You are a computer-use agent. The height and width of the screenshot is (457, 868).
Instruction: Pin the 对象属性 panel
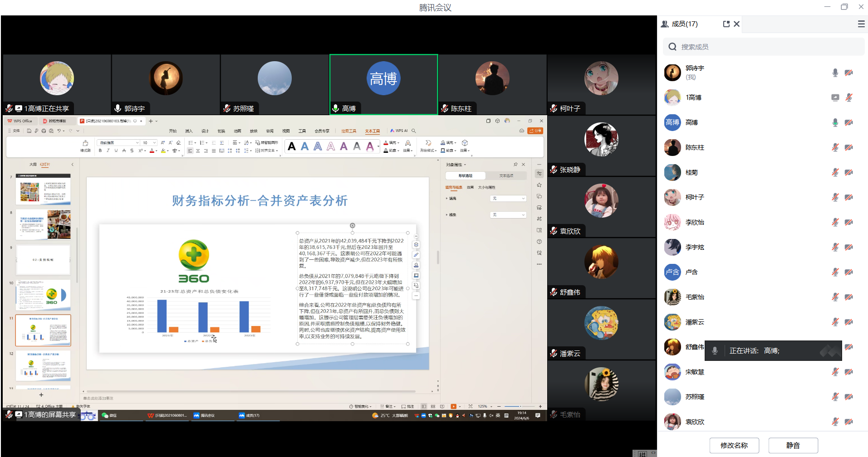[x=515, y=165]
